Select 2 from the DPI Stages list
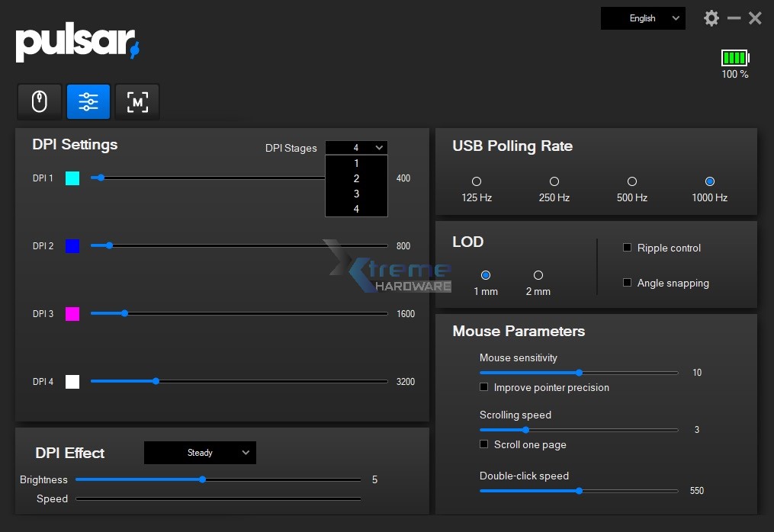The width and height of the screenshot is (774, 532). (x=356, y=178)
